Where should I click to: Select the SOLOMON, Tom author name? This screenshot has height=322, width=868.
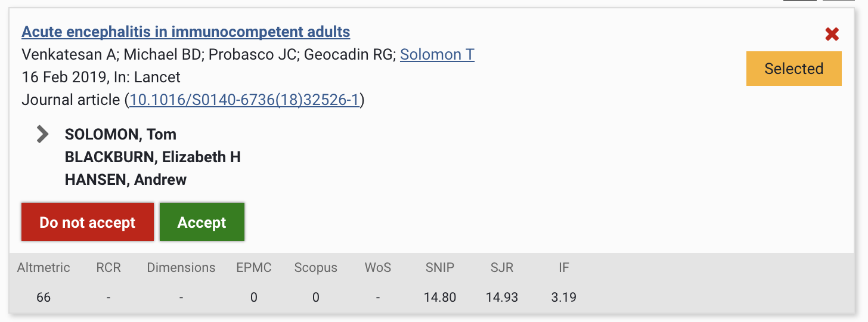pyautogui.click(x=120, y=134)
